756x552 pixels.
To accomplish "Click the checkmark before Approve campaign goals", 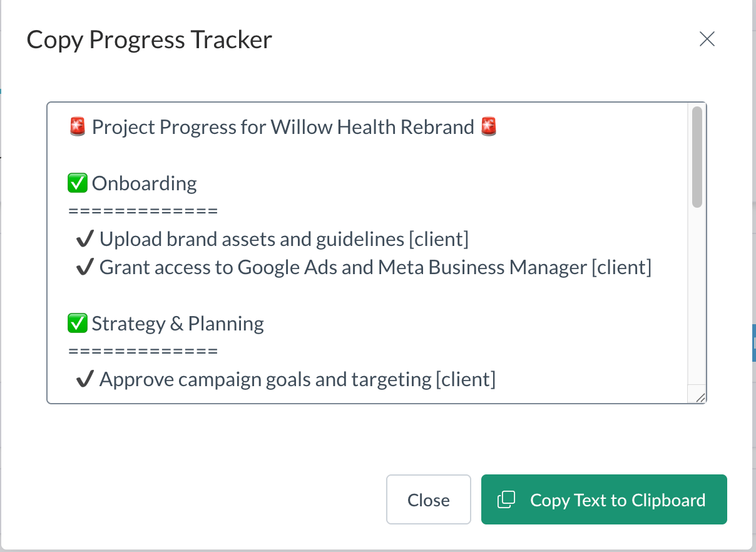I will click(x=84, y=378).
